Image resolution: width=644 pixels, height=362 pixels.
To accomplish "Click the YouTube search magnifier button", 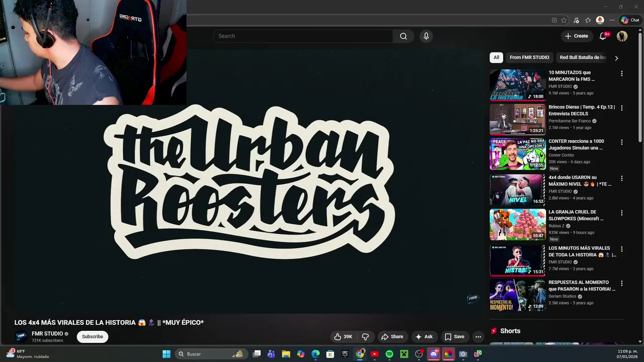I will tap(404, 36).
